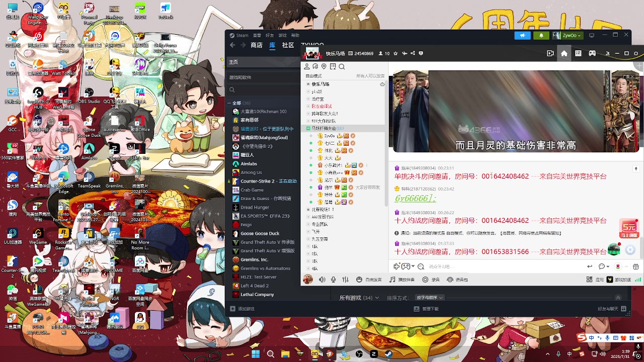Open the 按字母顺序 sort order dropdown
The height and width of the screenshot is (362, 644).
pos(430,298)
